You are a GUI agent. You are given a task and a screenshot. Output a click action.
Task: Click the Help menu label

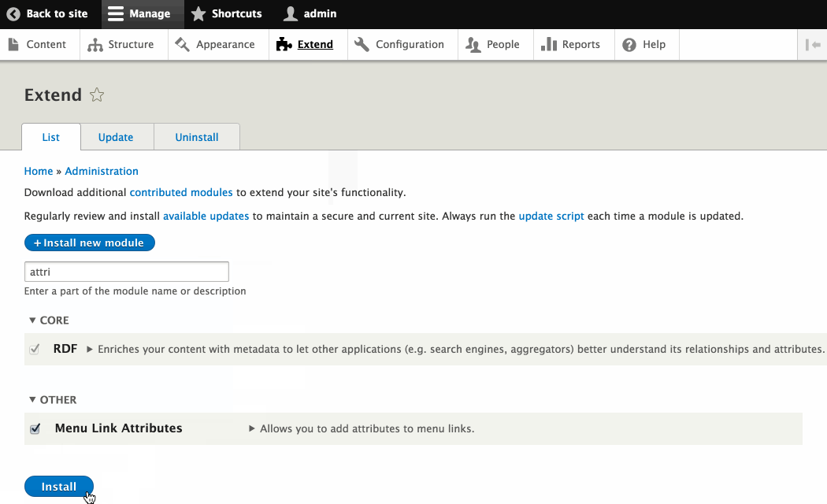[x=654, y=45]
